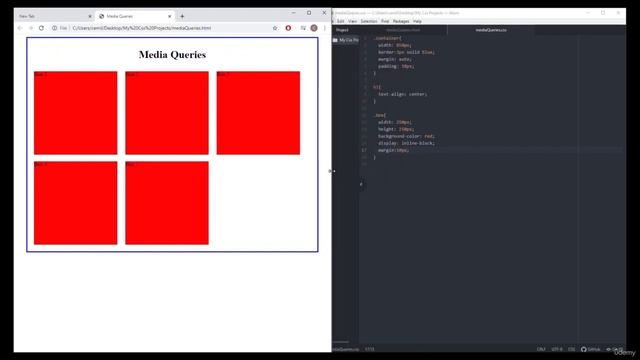This screenshot has height=360, width=640.
Task: Click the red Opera extension icon
Action: 288,28
